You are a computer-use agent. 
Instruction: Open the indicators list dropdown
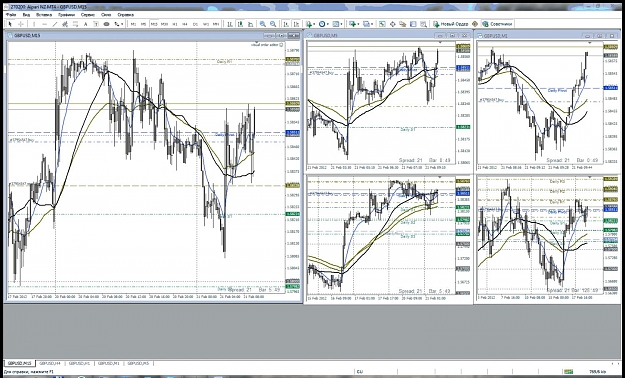pos(310,24)
